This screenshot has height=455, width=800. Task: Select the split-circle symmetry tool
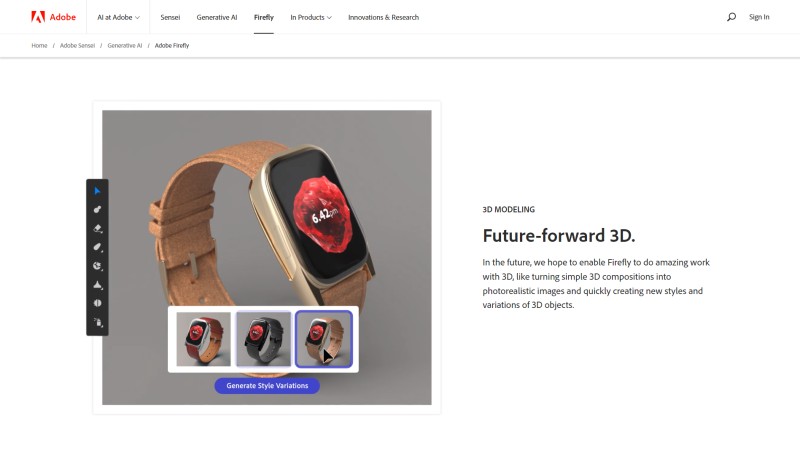click(x=97, y=303)
